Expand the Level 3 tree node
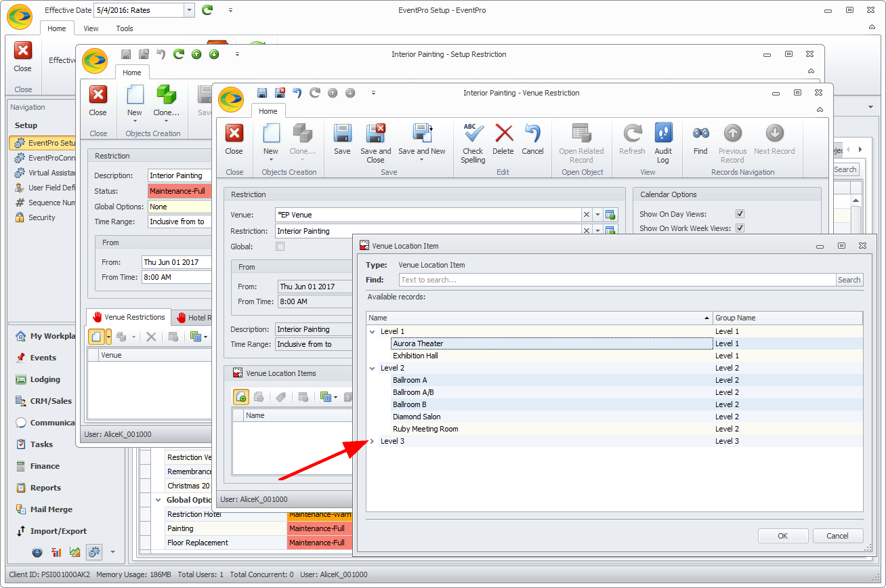 (x=372, y=441)
